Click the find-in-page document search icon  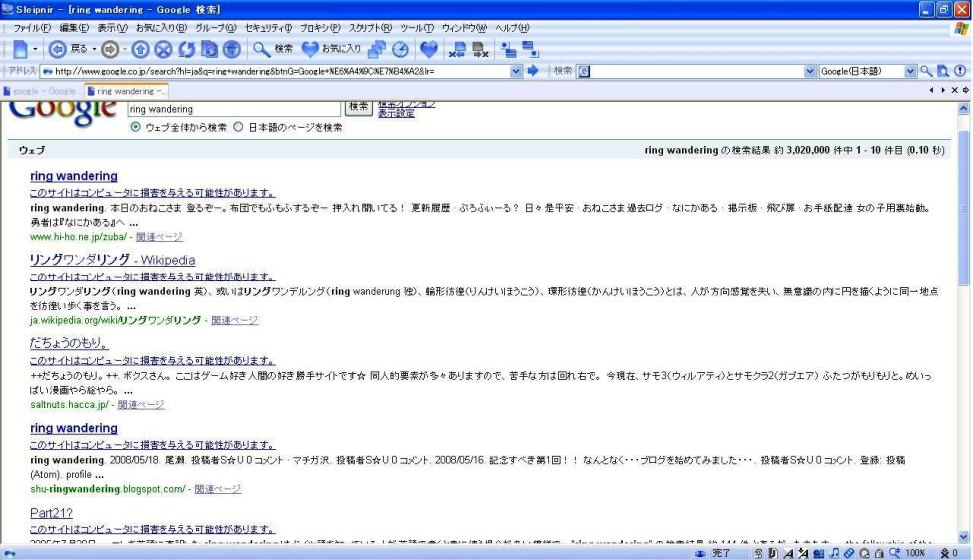pos(943,71)
